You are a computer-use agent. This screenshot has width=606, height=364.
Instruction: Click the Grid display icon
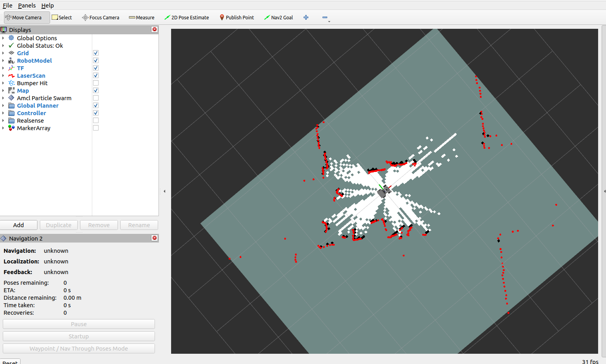click(x=11, y=53)
